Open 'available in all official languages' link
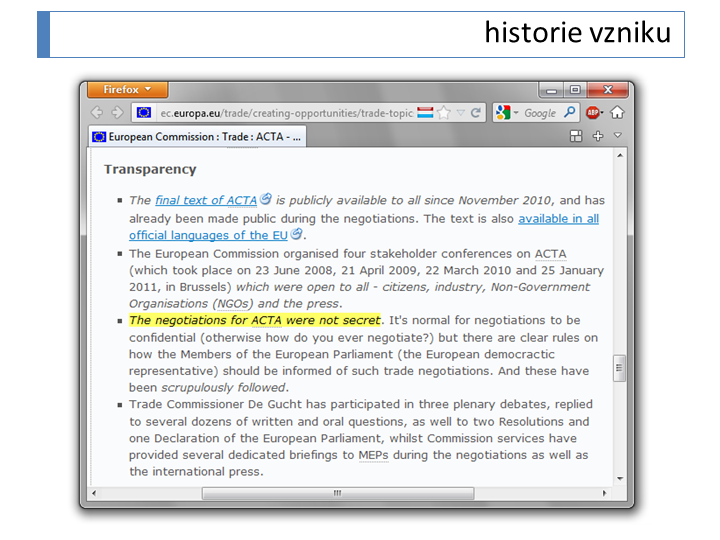 coord(558,218)
